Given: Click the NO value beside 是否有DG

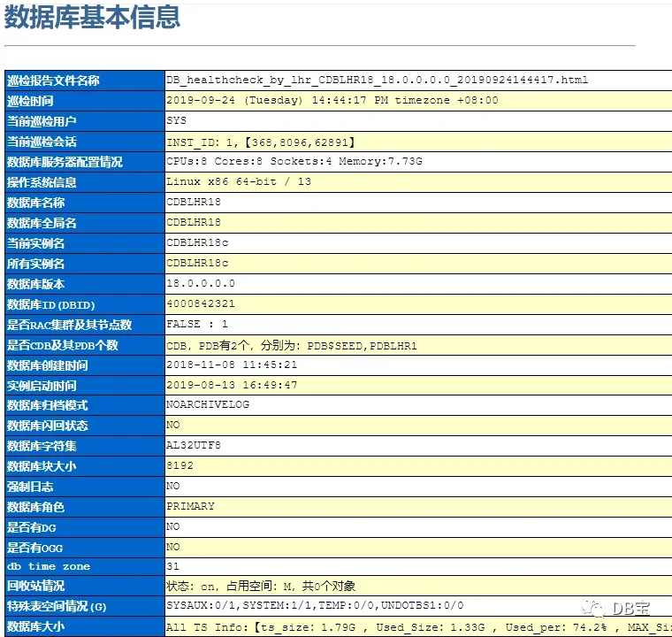Looking at the screenshot, I should click(172, 526).
